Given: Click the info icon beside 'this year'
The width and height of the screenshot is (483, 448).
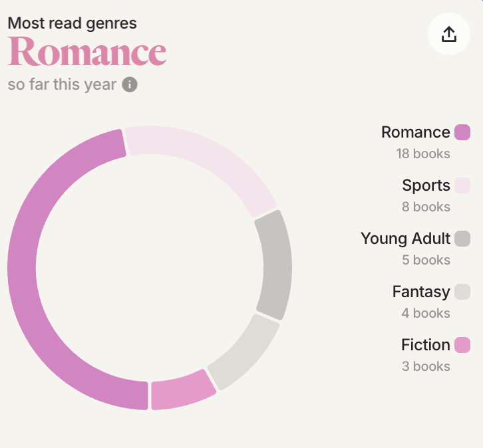Looking at the screenshot, I should click(130, 84).
